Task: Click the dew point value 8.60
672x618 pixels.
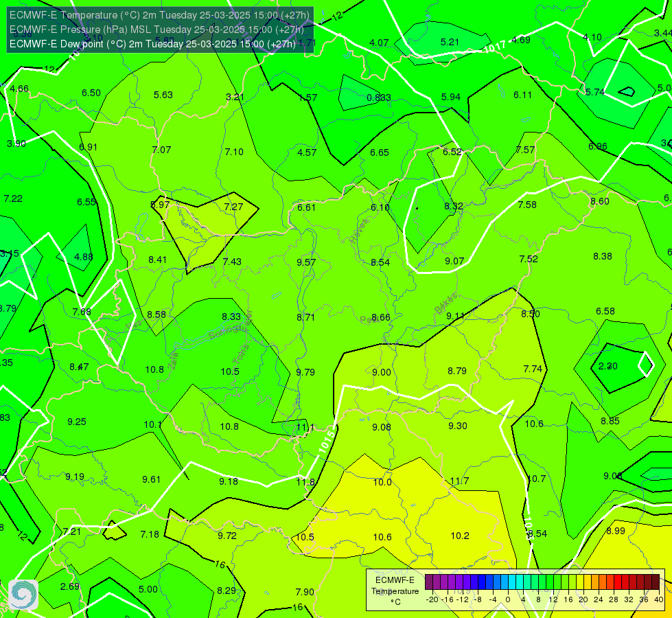Action: (599, 201)
